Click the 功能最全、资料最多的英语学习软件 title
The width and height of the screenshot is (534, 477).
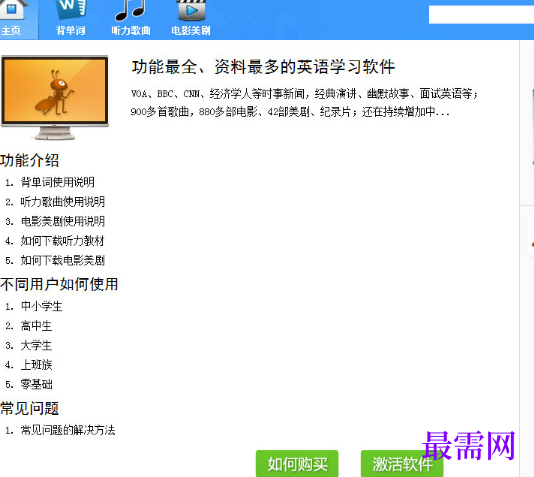[264, 67]
